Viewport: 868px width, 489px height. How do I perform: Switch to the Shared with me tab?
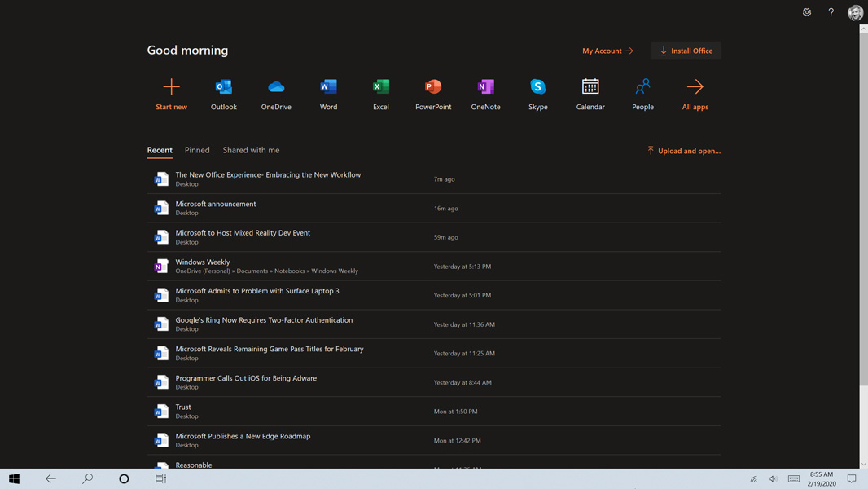point(251,150)
